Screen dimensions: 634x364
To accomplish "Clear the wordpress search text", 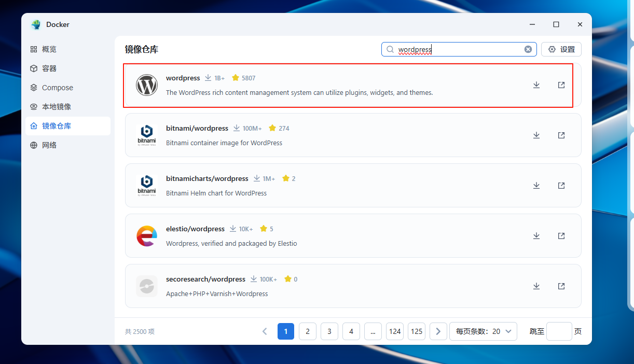I will 528,49.
